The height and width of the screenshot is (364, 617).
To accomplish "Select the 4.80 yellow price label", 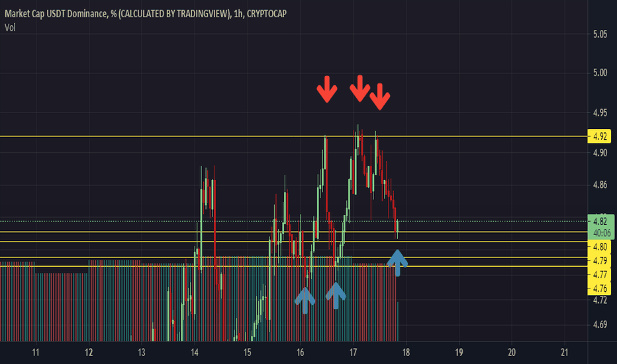I will 599,247.
